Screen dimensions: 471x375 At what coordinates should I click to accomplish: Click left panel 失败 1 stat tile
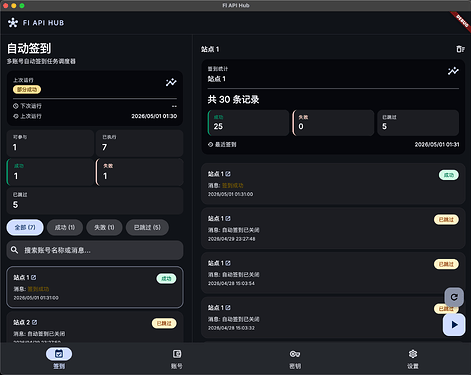139,172
